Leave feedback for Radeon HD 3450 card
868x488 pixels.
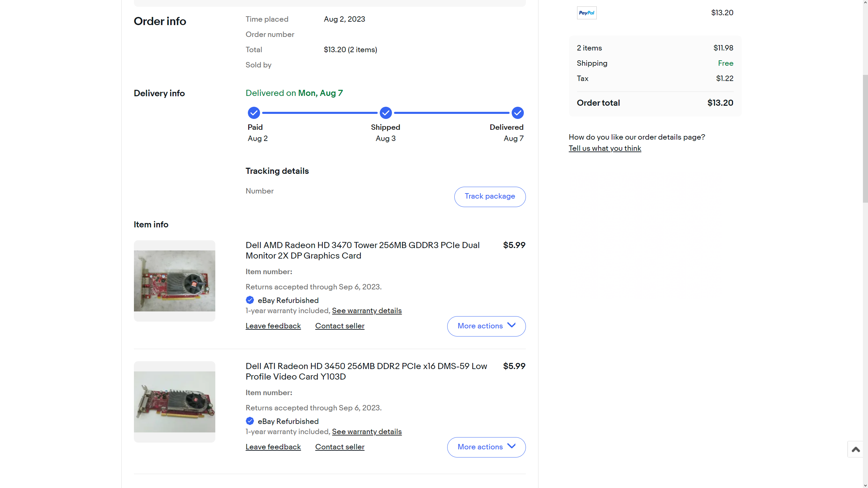273,447
